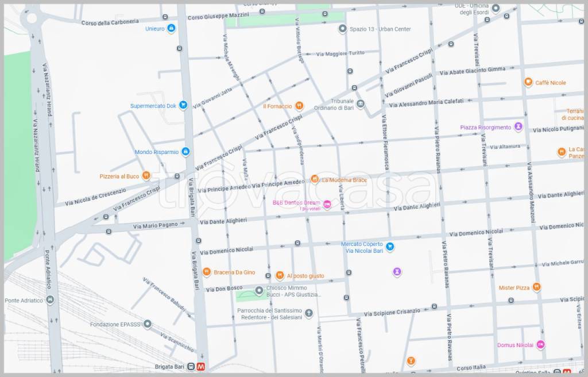Click the Pizzeria al Buco restaurant pin
The image size is (588, 377).
(x=146, y=175)
